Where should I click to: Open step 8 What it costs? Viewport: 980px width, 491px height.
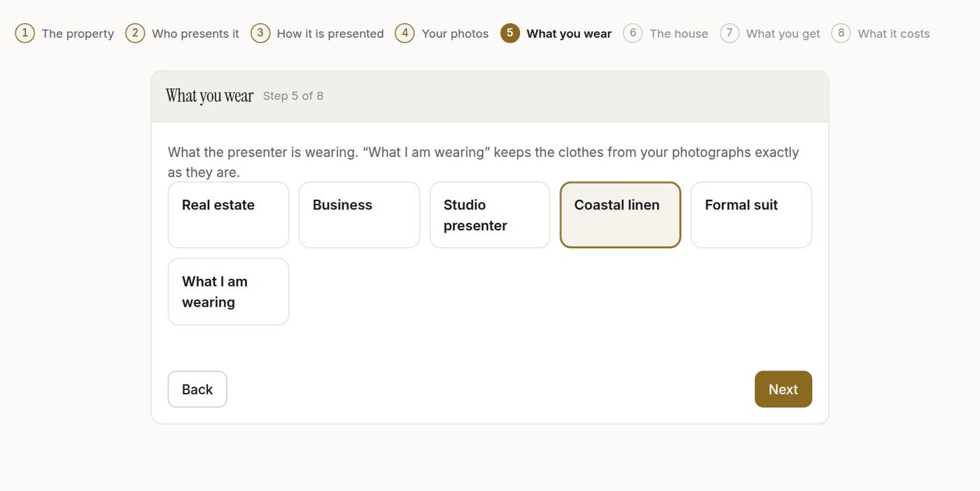tap(881, 34)
